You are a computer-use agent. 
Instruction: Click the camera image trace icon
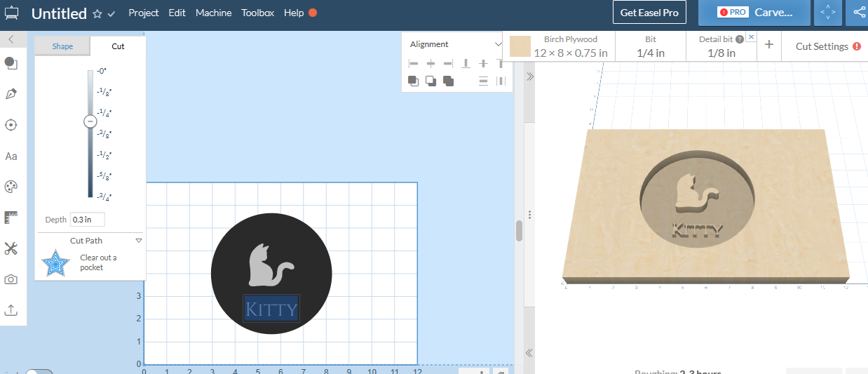point(11,279)
